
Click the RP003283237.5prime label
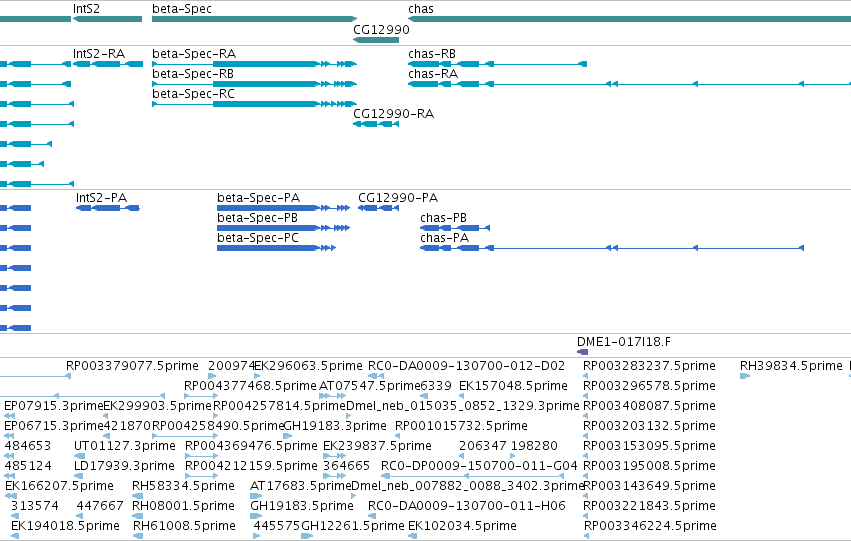point(649,366)
